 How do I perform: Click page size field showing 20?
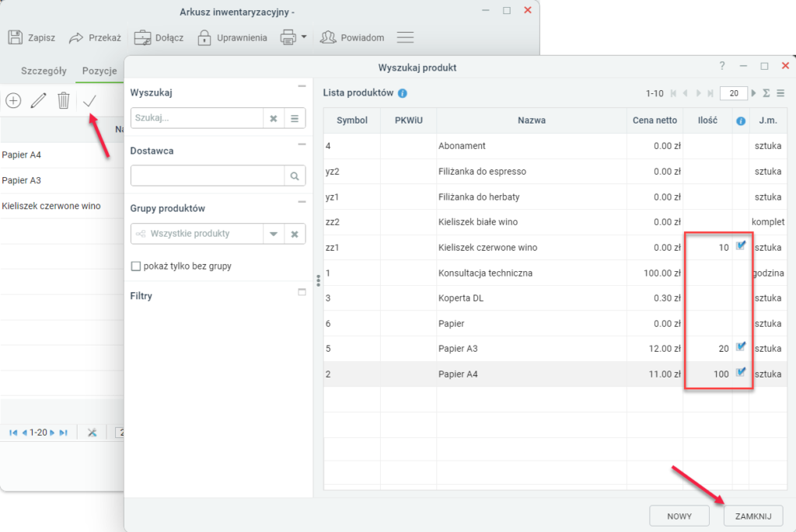[734, 93]
